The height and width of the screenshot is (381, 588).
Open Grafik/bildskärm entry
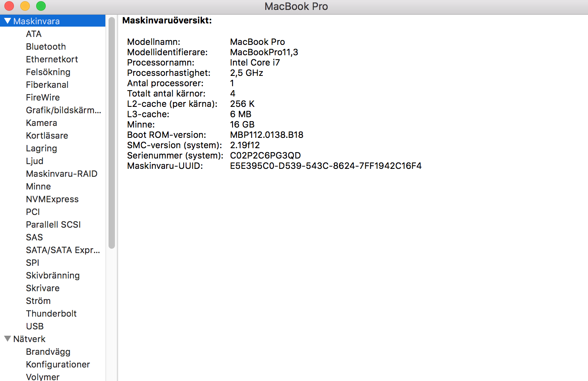64,110
